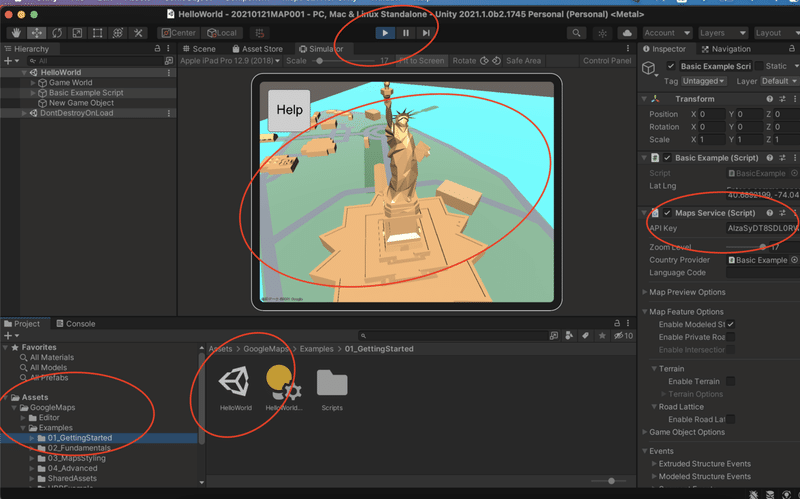Toggle Local handle rotation button
The width and height of the screenshot is (800, 499).
pos(222,33)
